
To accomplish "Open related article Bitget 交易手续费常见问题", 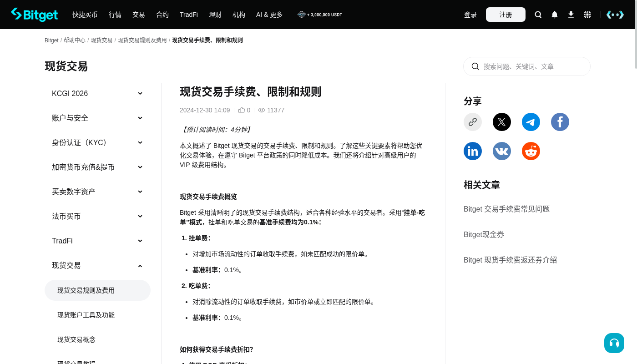I will point(507,209).
